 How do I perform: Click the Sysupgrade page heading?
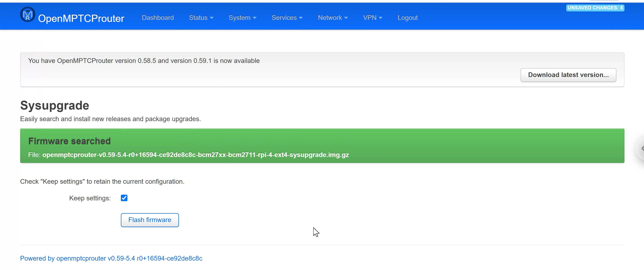tap(55, 105)
